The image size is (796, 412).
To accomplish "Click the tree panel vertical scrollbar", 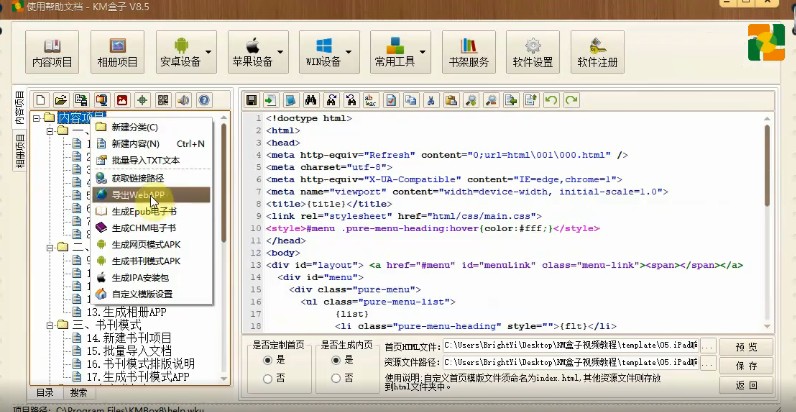I will [x=224, y=184].
